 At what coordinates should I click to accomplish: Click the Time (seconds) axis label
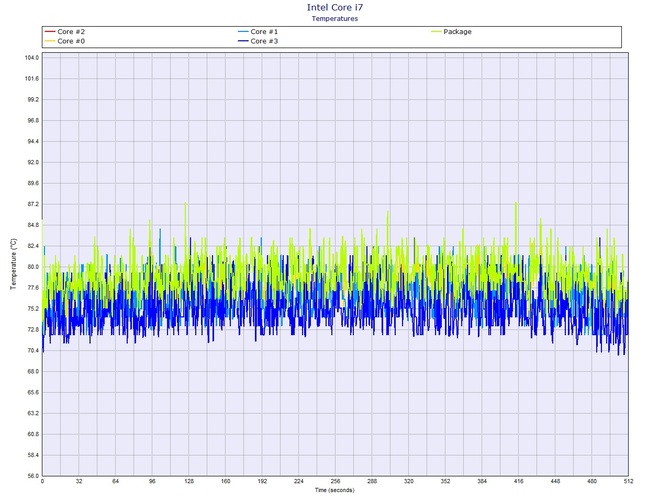335,490
